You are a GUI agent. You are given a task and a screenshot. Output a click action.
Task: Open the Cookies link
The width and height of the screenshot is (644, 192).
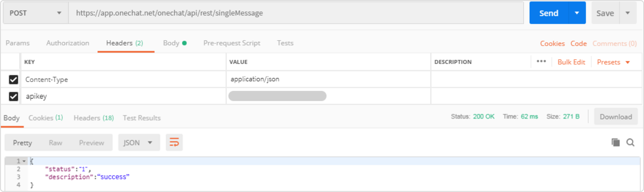[552, 44]
